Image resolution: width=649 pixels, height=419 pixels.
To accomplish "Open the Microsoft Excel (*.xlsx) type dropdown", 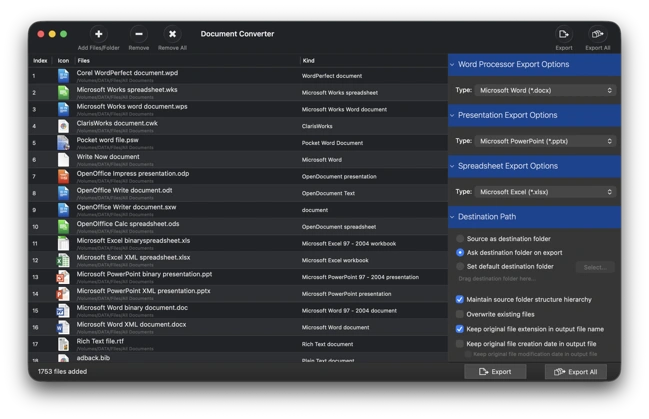I will 545,192.
